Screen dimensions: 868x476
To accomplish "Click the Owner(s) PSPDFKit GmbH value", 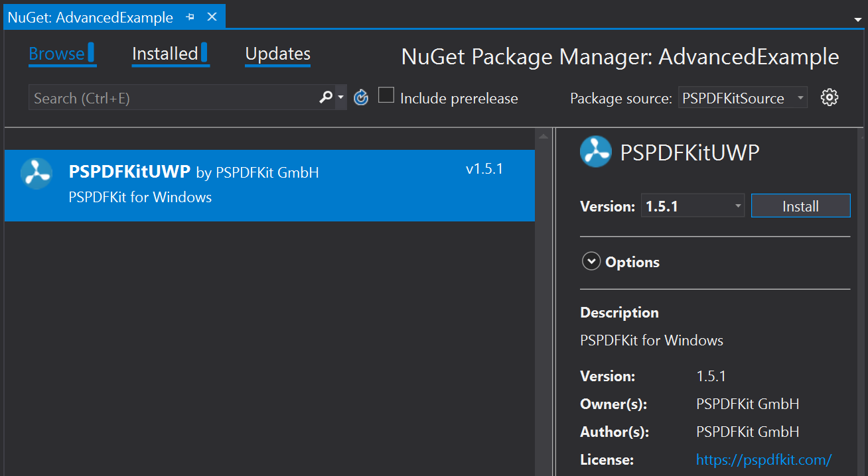I will [747, 404].
